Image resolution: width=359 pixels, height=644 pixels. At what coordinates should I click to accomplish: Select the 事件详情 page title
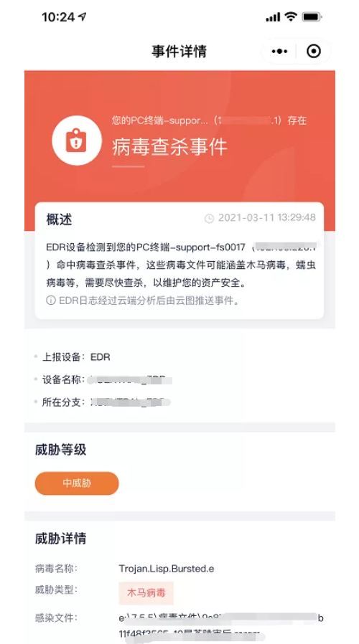tap(179, 52)
